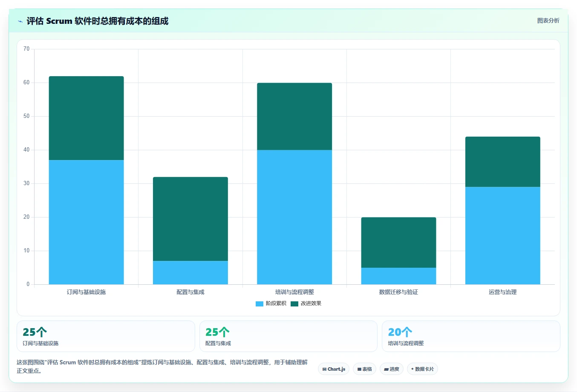Click the blue segment of 订阅与基础设施 bar

point(87,222)
